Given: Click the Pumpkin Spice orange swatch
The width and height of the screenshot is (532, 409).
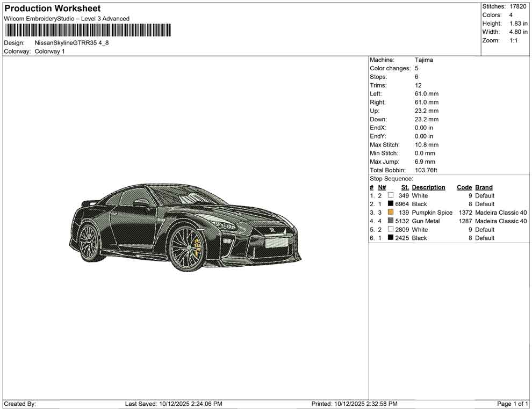Looking at the screenshot, I should 391,213.
